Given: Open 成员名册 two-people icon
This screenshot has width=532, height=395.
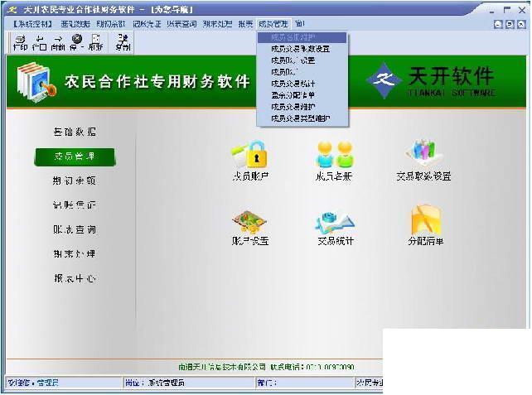Looking at the screenshot, I should pyautogui.click(x=334, y=161).
